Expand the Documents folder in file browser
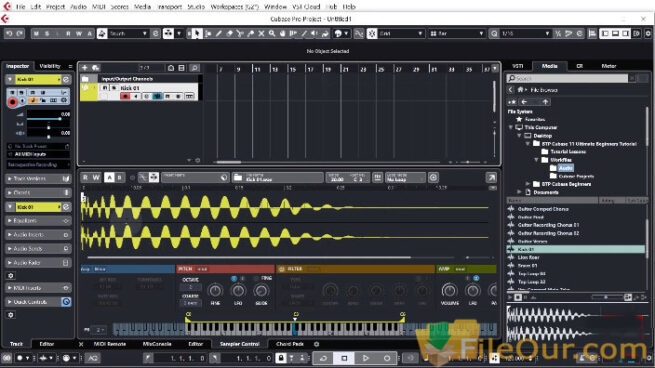This screenshot has width=655, height=368. pyautogui.click(x=520, y=192)
